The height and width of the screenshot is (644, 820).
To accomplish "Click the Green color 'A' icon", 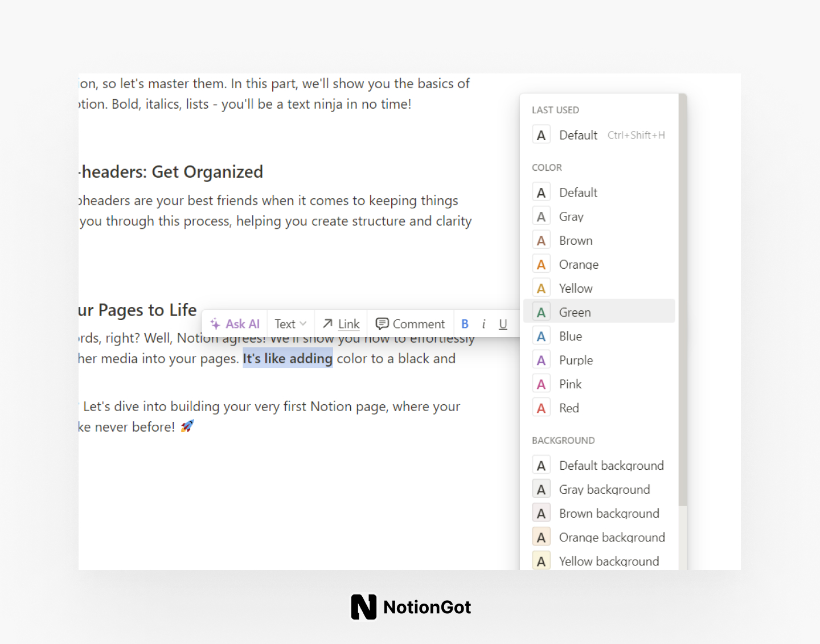I will [541, 311].
